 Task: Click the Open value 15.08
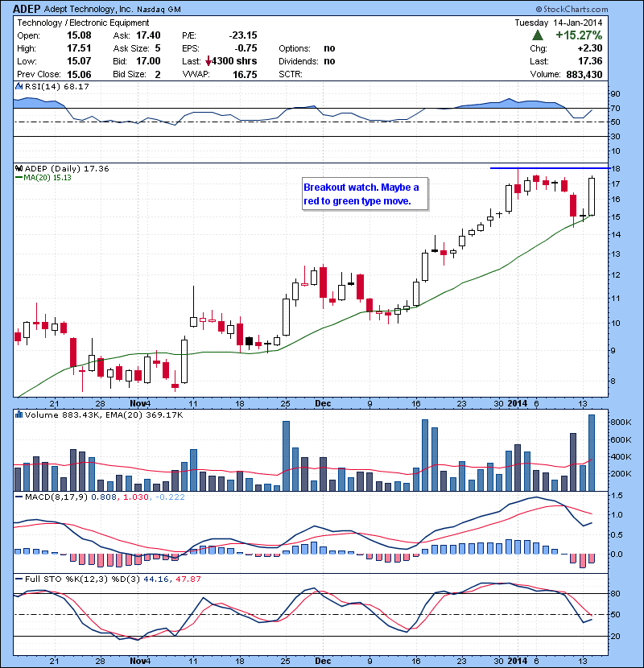click(79, 35)
